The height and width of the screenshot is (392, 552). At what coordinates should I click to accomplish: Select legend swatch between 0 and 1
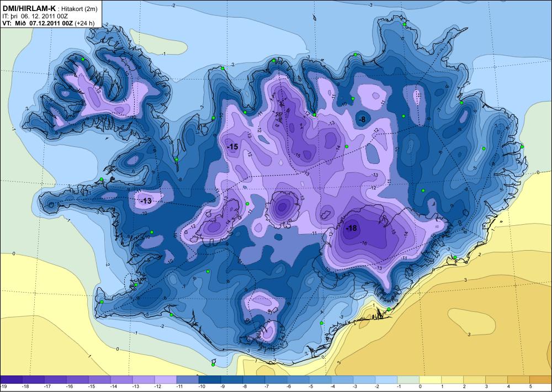pos(430,380)
